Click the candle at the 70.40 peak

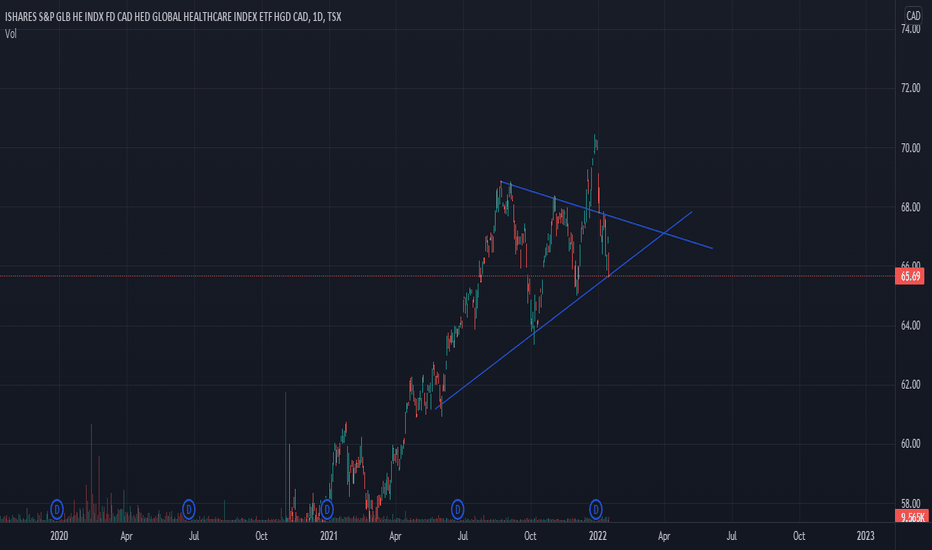tap(594, 143)
